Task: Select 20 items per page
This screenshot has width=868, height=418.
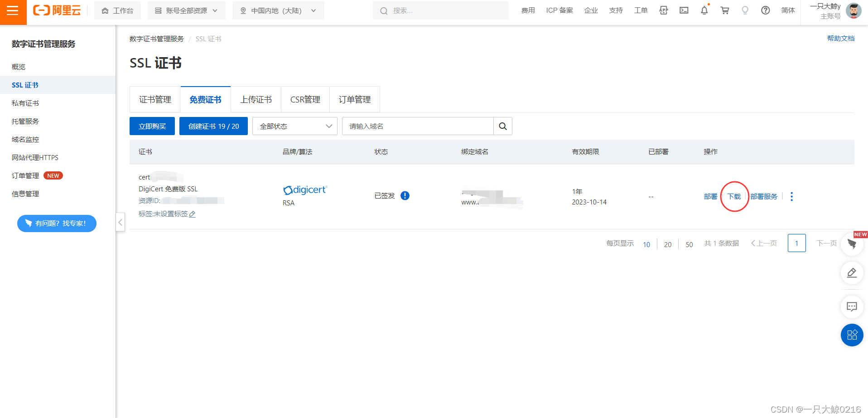Action: [x=668, y=244]
